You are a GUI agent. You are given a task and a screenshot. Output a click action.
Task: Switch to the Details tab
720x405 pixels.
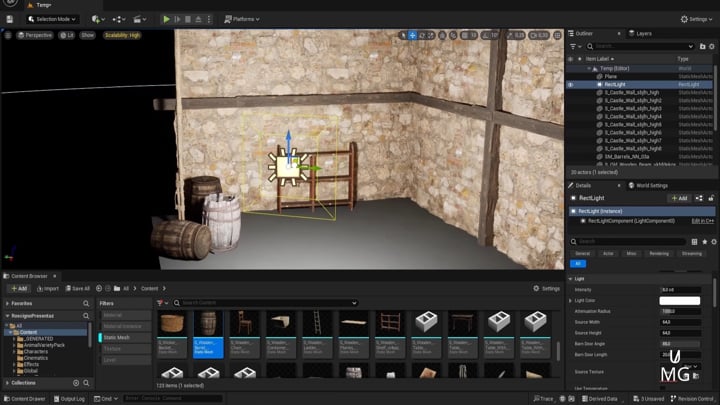click(583, 186)
